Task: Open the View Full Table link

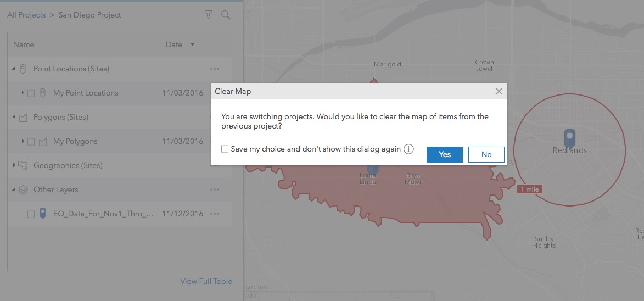Action: pos(206,281)
